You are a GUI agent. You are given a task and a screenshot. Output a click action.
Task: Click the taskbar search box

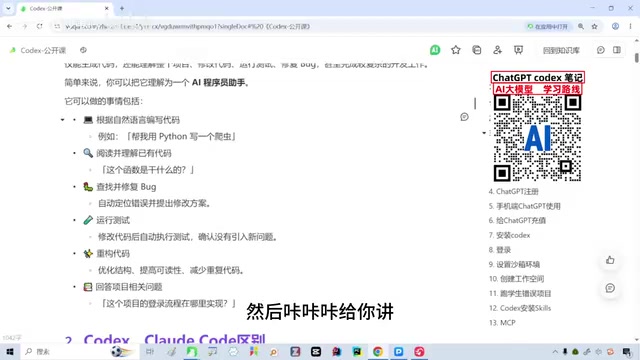coord(80,351)
